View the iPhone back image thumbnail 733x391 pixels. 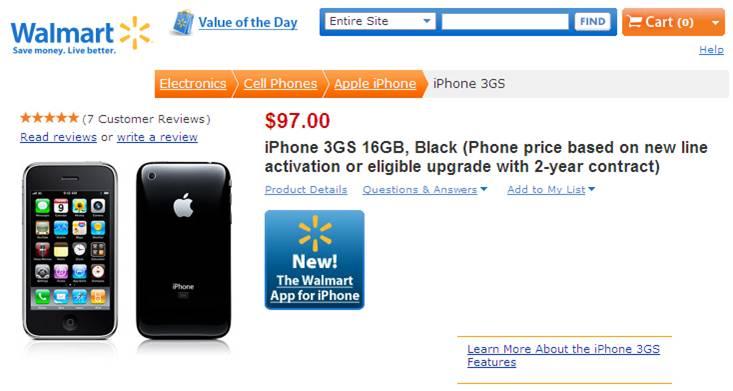(184, 250)
